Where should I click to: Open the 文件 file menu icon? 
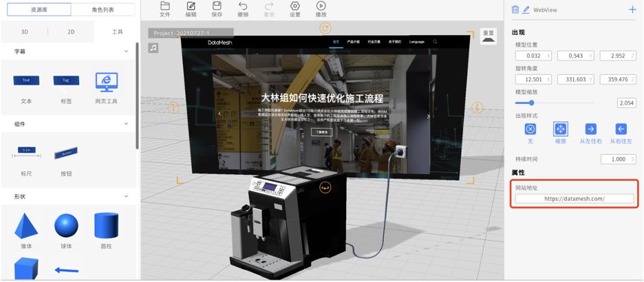164,6
